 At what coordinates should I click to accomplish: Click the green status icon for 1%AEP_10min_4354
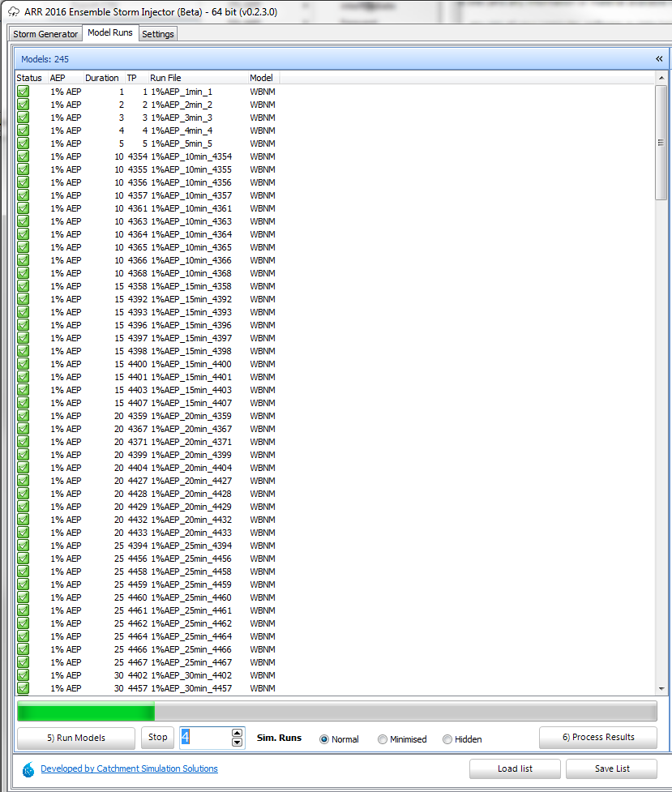[23, 156]
